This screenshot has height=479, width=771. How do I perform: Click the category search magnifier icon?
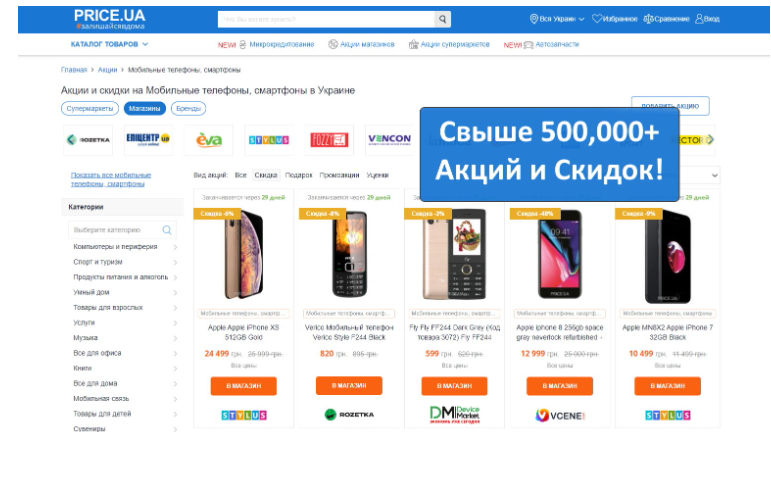167,230
